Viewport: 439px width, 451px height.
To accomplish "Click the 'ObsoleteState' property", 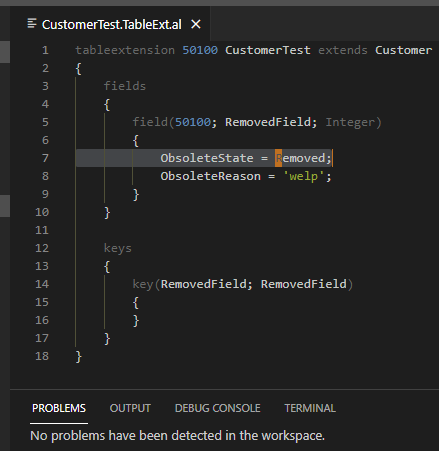I will 207,158.
